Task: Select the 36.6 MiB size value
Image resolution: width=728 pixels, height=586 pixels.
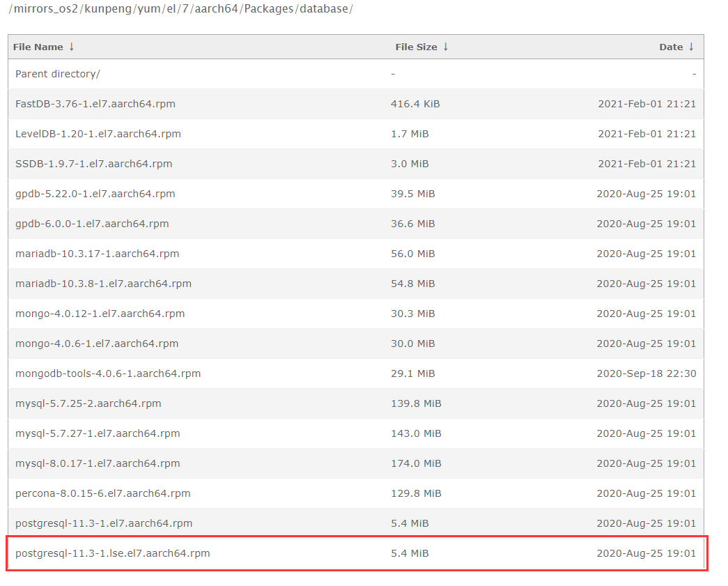Action: (412, 224)
